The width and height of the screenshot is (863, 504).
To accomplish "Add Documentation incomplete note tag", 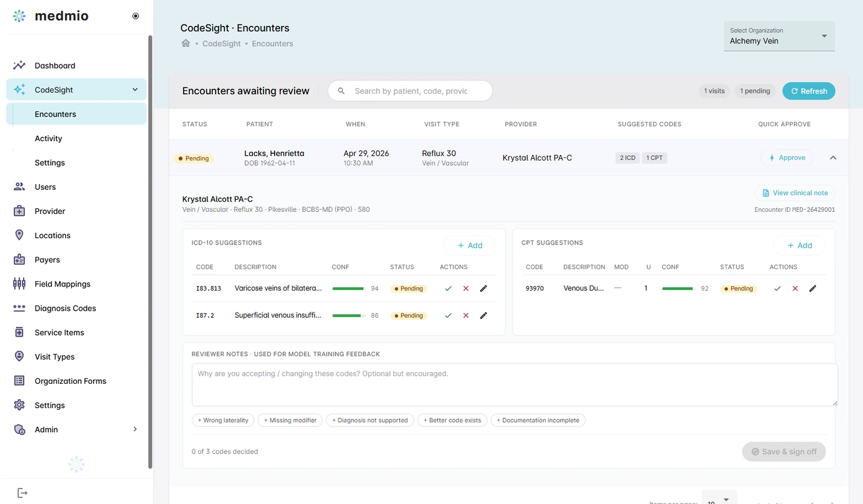I will coord(538,420).
